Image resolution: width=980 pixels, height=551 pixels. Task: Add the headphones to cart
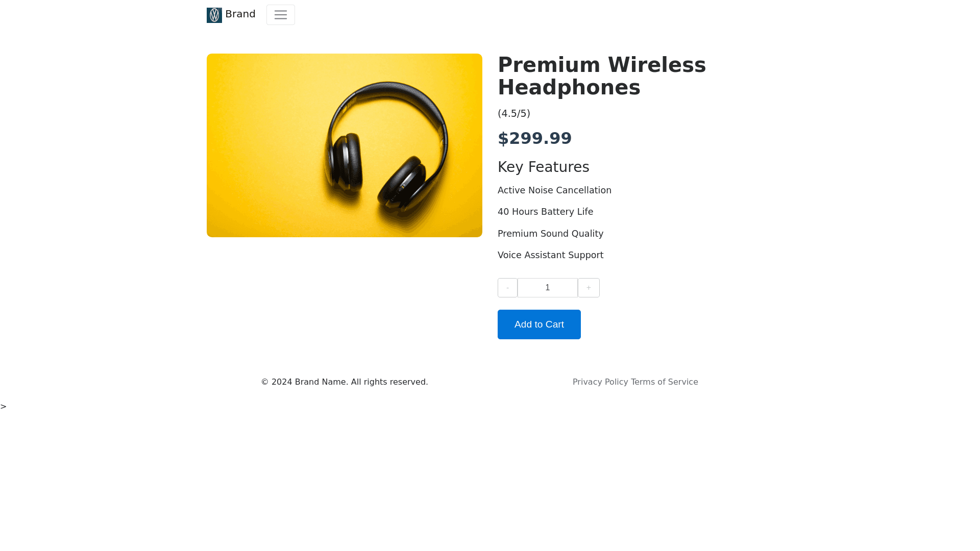539,324
